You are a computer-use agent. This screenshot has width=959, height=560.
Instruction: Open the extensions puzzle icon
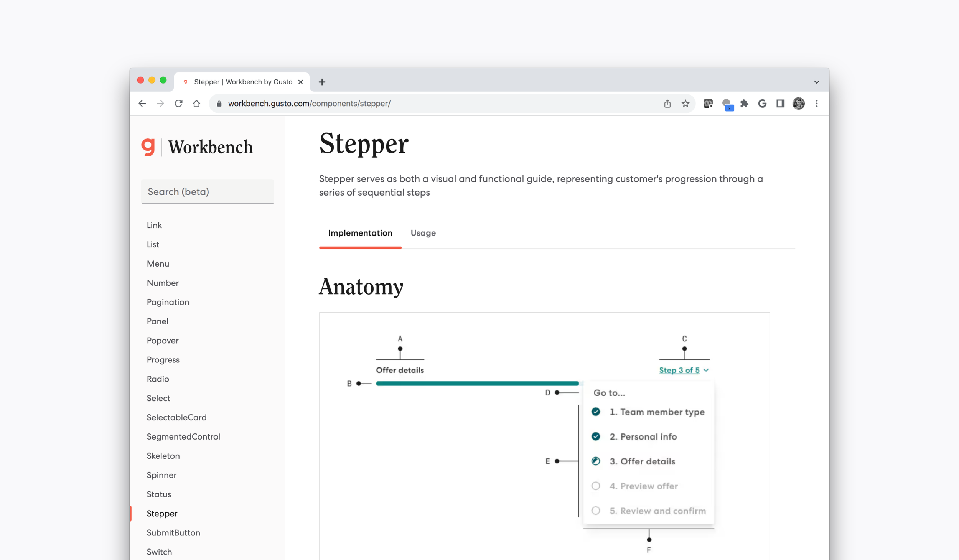coord(744,104)
